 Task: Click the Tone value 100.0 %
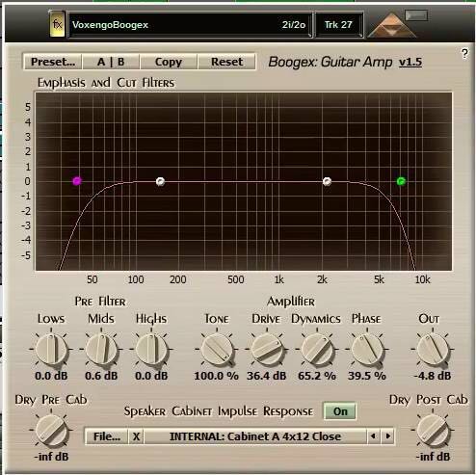coord(217,376)
